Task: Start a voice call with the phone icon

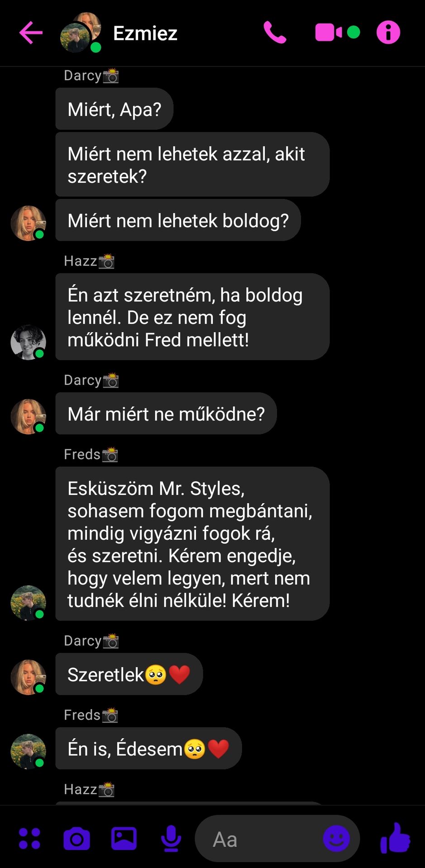Action: (275, 33)
